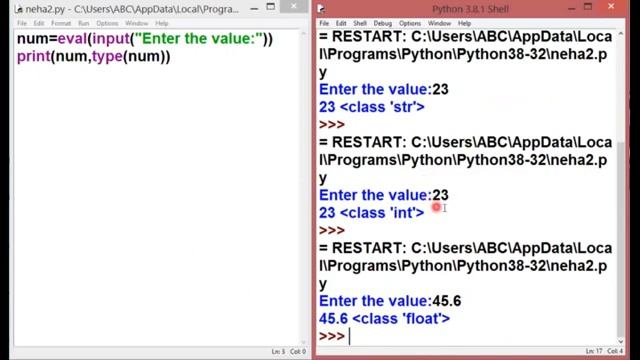
Task: Open Edit menu in neha2.py editor
Action: [x=39, y=23]
